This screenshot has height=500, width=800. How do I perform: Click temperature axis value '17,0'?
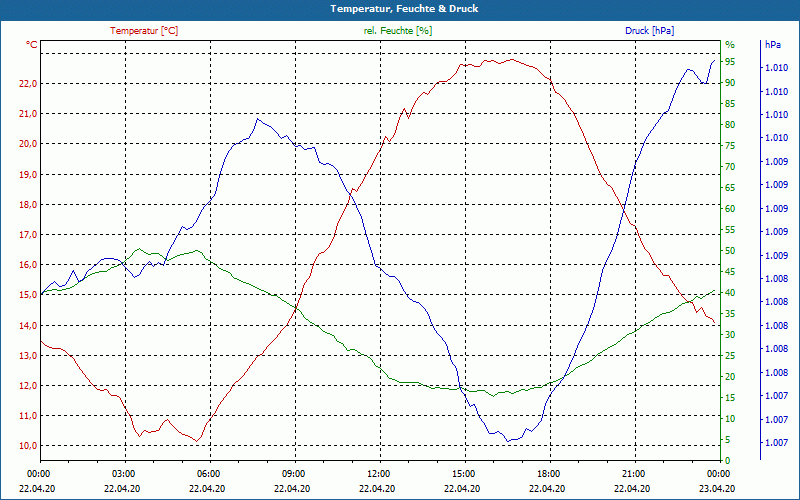click(x=28, y=235)
